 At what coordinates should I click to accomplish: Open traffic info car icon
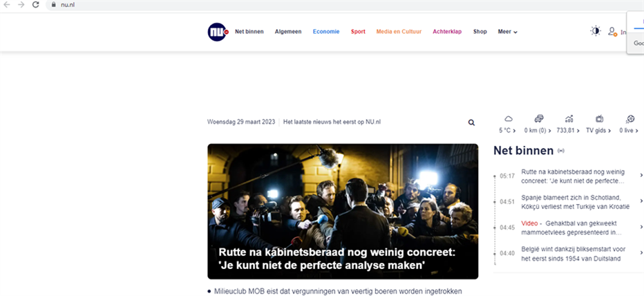tap(539, 119)
